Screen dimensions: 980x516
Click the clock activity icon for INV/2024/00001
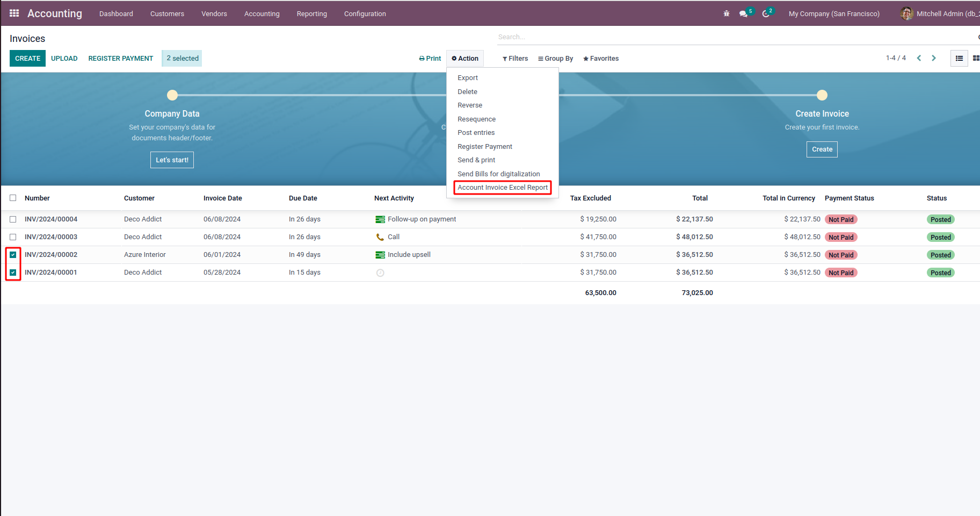380,273
